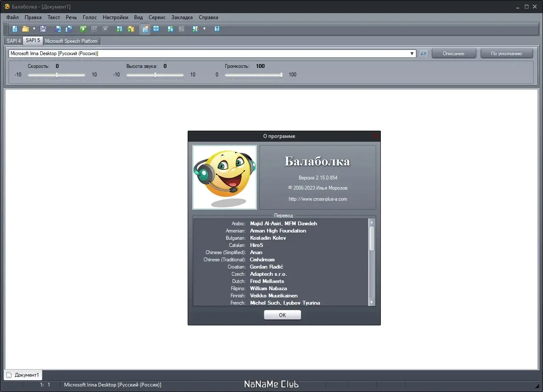Click the Высота звука slider track
This screenshot has width=543, height=392.
tap(155, 75)
